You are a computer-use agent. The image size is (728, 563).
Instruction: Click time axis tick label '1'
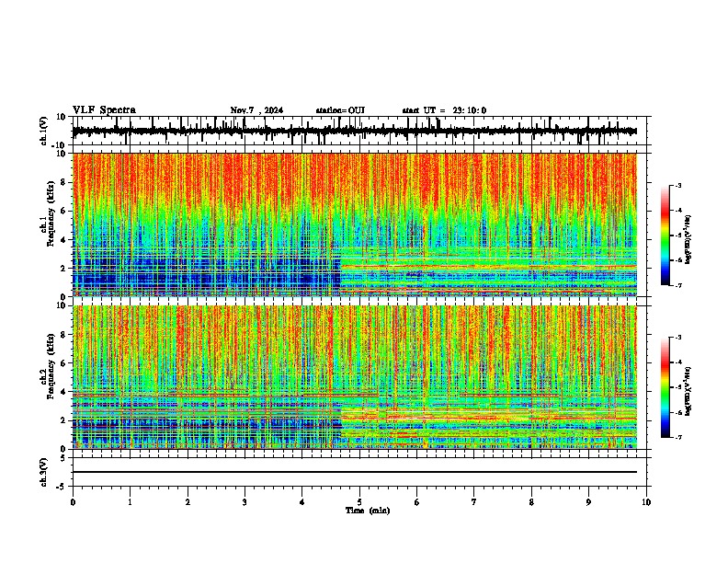coord(130,502)
